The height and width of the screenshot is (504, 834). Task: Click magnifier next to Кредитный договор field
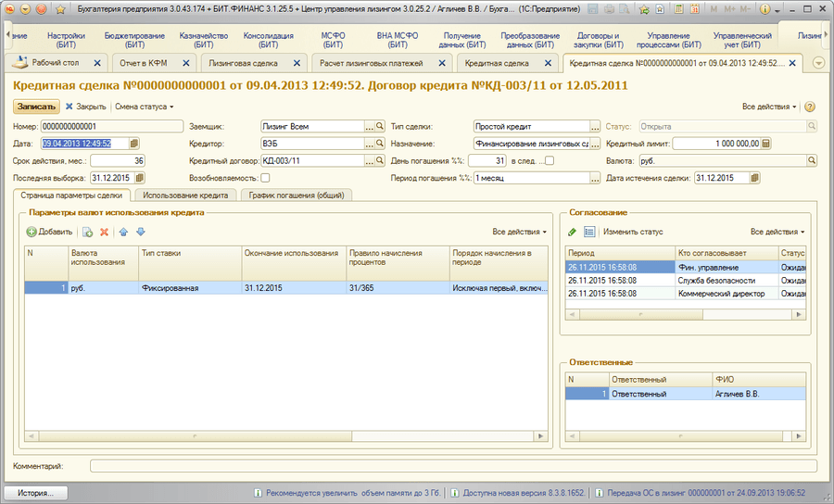380,160
